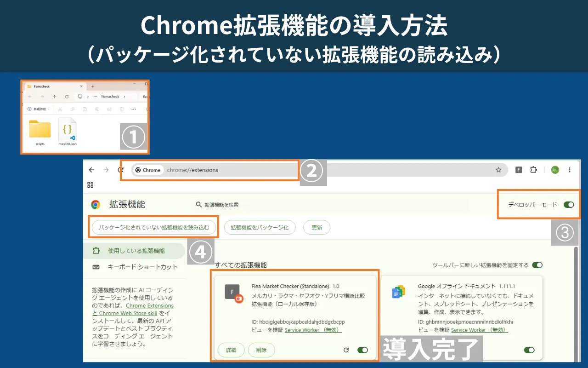Image resolution: width=588 pixels, height=368 pixels.
Task: Click the Google Offline Docs extension icon
Action: click(x=398, y=292)
